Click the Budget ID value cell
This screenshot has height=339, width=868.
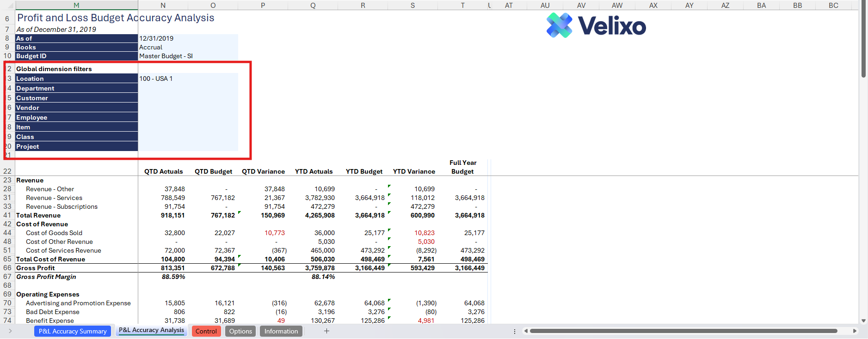click(188, 56)
